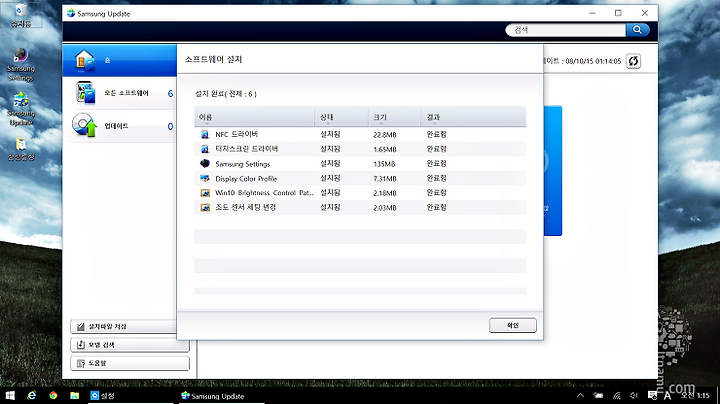Select the Display Color Profile name text
This screenshot has width=720, height=404.
click(x=246, y=179)
